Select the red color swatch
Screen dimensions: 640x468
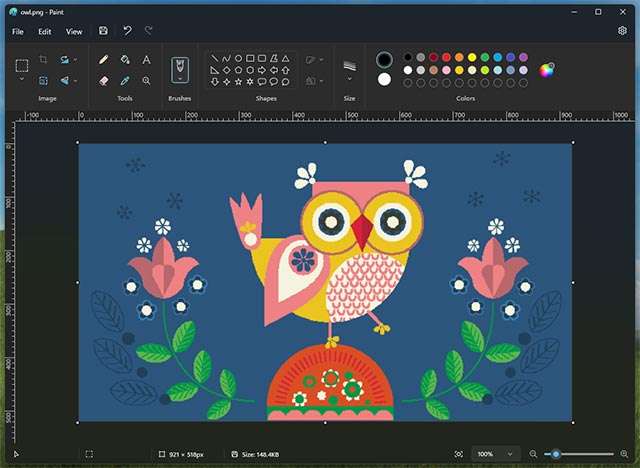click(x=447, y=57)
